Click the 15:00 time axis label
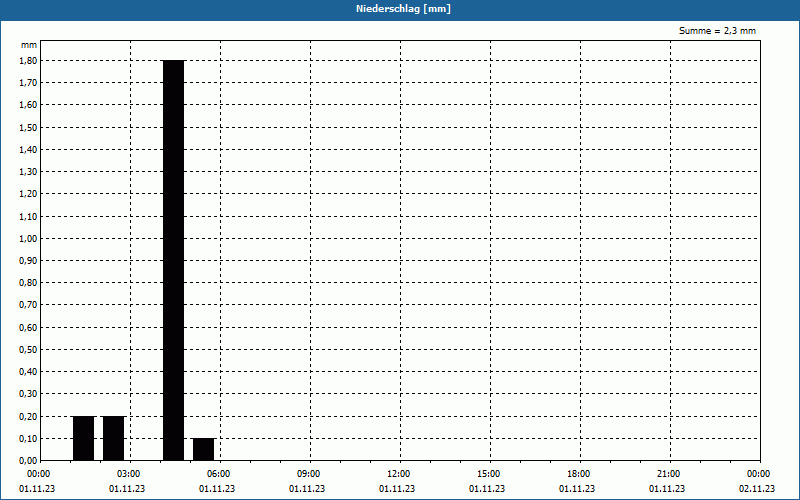800x500 pixels. click(489, 474)
